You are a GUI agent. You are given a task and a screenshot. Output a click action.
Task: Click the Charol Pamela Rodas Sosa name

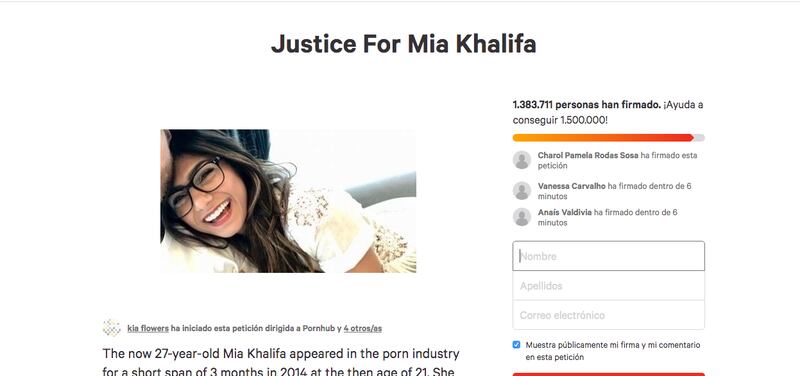pyautogui.click(x=588, y=155)
